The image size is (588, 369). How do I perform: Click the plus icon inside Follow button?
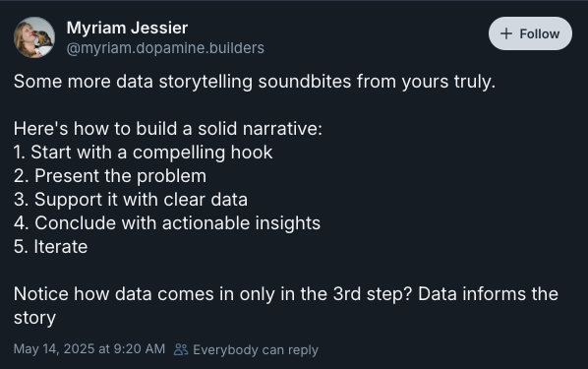click(506, 33)
